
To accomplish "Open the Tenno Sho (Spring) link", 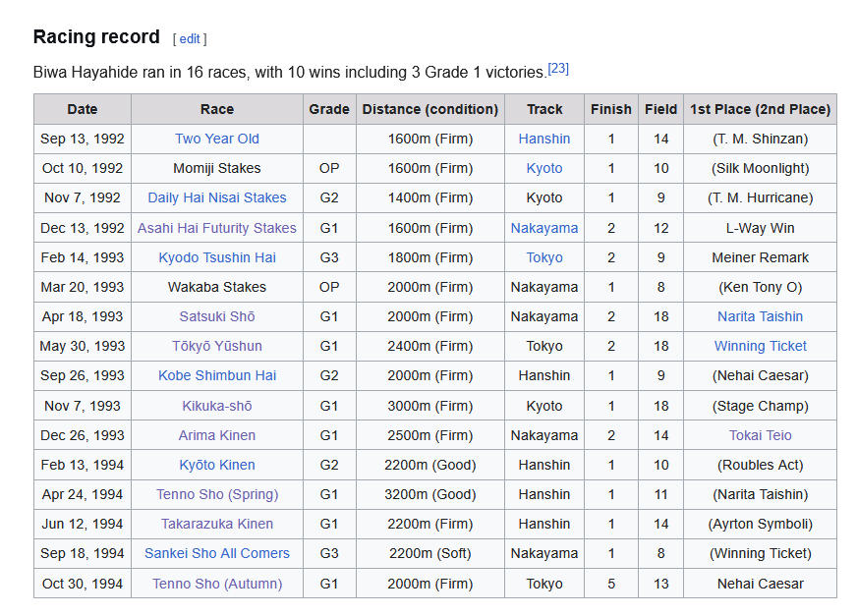I will click(x=217, y=494).
